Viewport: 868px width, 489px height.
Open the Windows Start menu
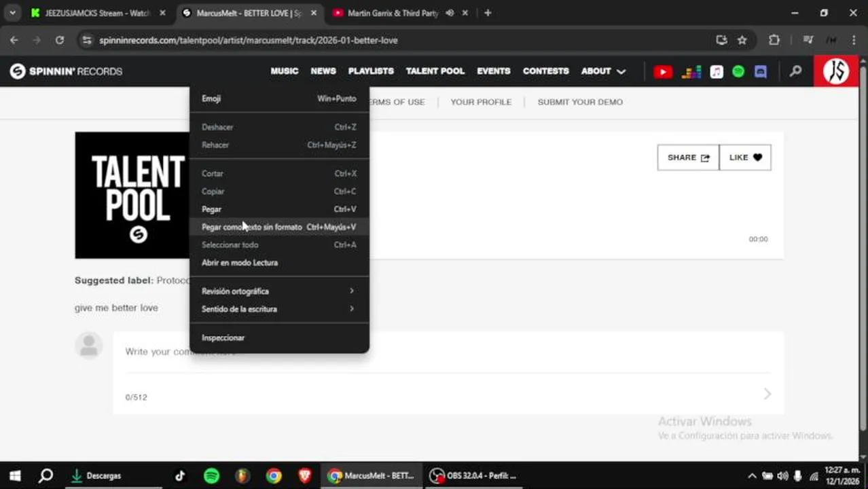click(x=15, y=476)
